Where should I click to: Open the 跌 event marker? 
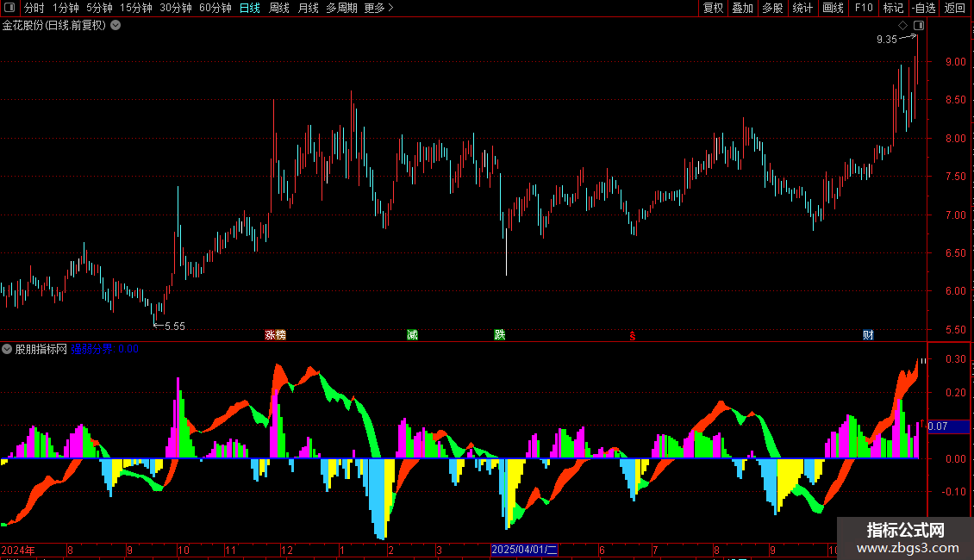pyautogui.click(x=500, y=335)
